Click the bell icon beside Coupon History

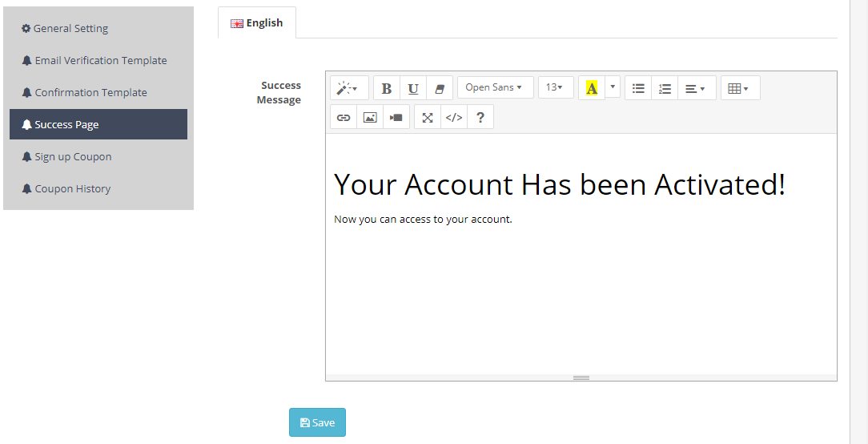(x=26, y=188)
